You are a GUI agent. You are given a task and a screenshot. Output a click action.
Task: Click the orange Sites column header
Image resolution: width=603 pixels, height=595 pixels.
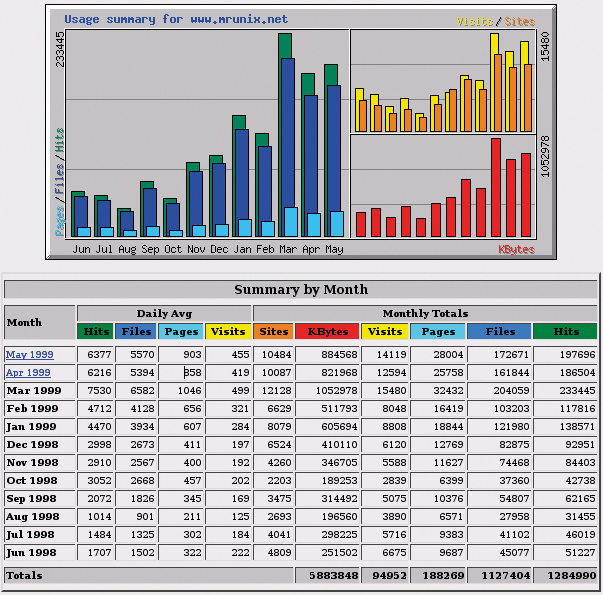[x=273, y=331]
